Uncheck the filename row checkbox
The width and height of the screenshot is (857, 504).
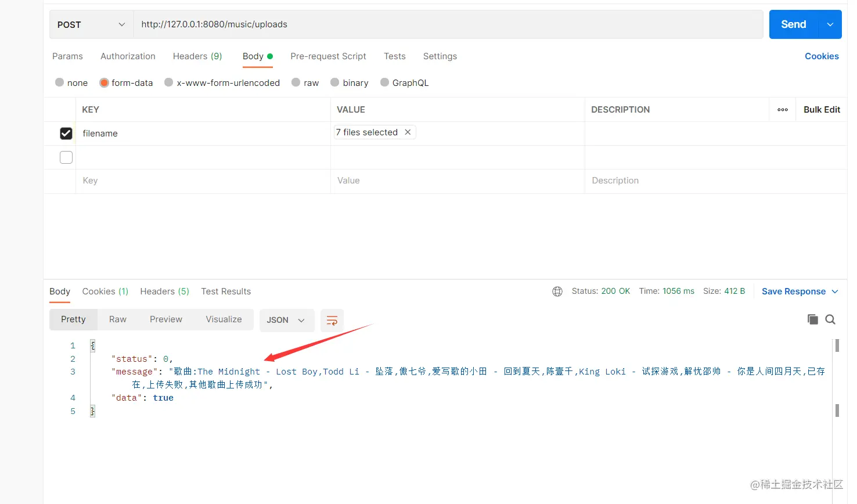click(x=66, y=134)
